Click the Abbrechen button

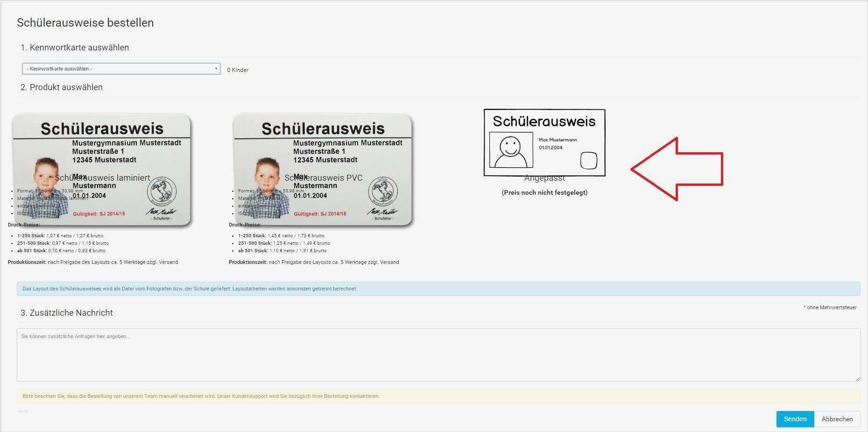pos(837,419)
